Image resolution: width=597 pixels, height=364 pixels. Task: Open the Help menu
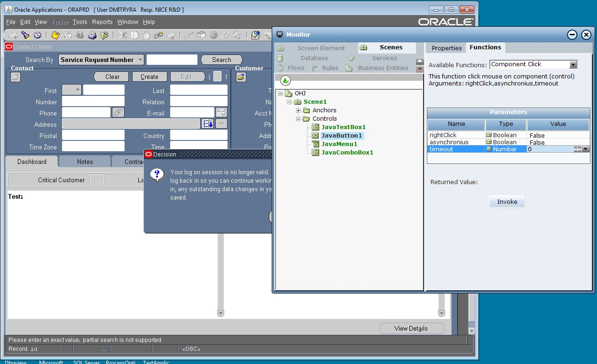coord(149,22)
